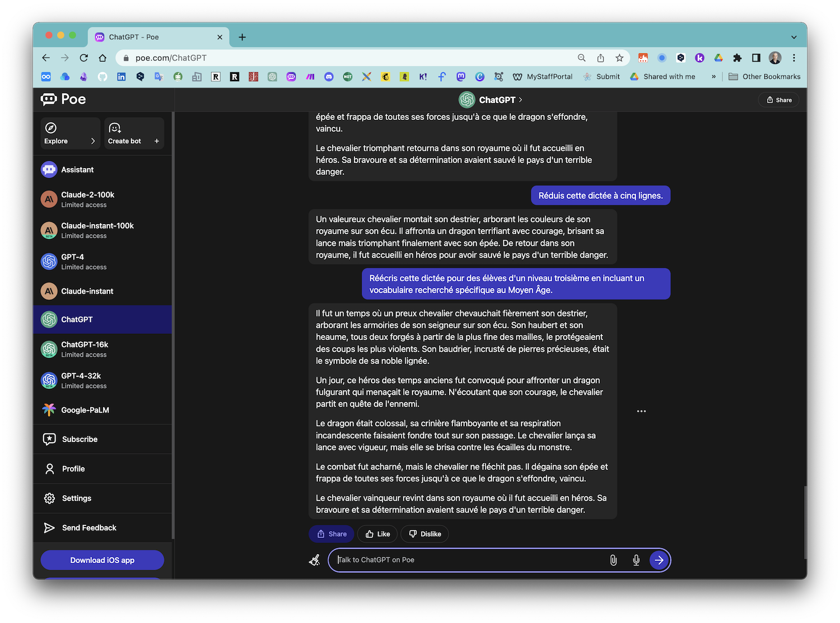Toggle the browser side panel
The height and width of the screenshot is (623, 840).
click(756, 58)
